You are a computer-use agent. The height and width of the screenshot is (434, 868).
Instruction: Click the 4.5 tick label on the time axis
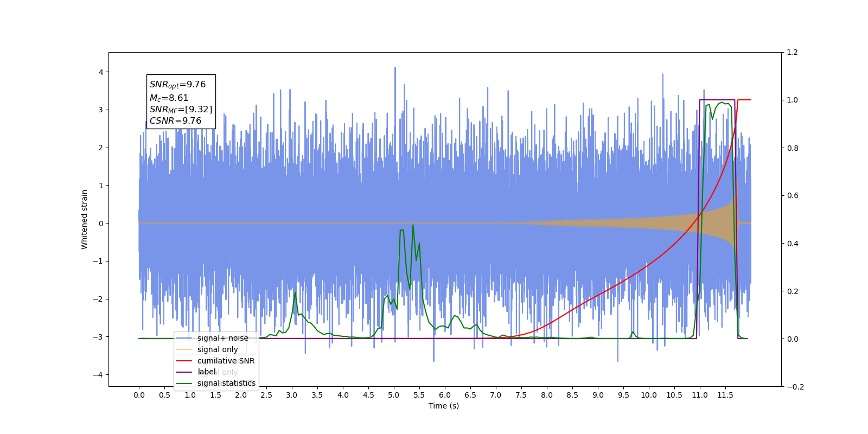pos(368,395)
